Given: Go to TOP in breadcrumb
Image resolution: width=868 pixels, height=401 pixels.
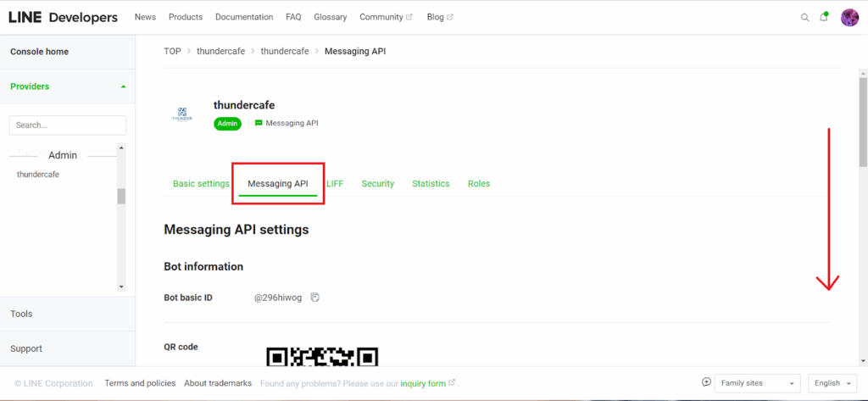Looking at the screenshot, I should click(172, 52).
